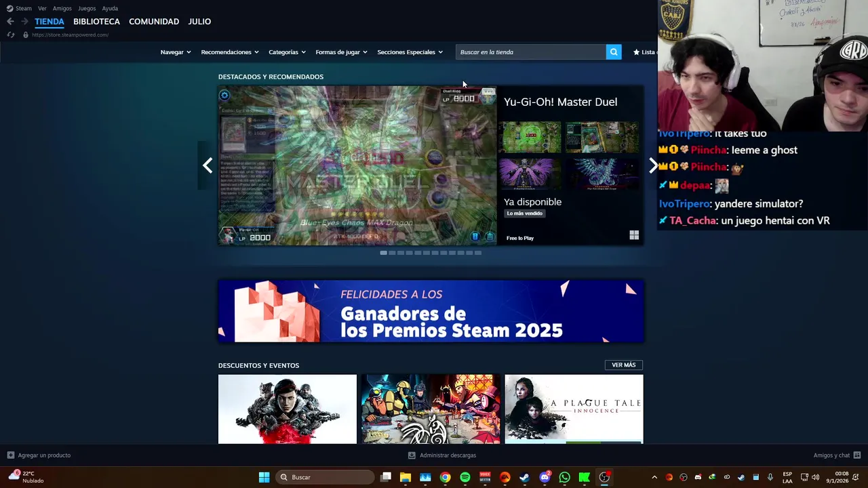Click the padlock icon beside the store URL
The height and width of the screenshot is (488, 868).
[x=26, y=35]
